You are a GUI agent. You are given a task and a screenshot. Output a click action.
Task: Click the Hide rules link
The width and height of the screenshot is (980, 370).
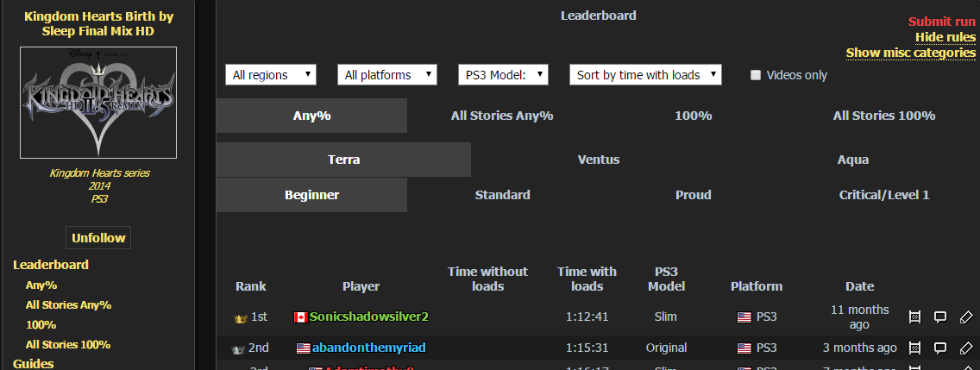point(945,37)
